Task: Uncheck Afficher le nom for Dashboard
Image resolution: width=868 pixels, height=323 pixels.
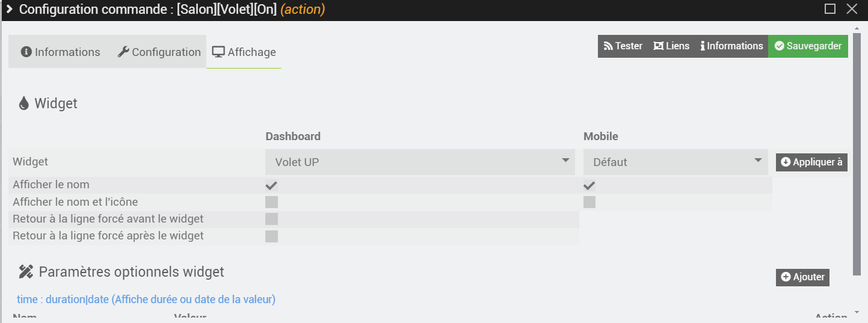Action: pos(271,185)
